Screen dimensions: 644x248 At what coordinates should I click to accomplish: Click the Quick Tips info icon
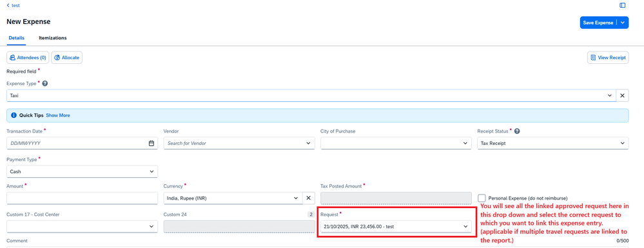[x=14, y=115]
